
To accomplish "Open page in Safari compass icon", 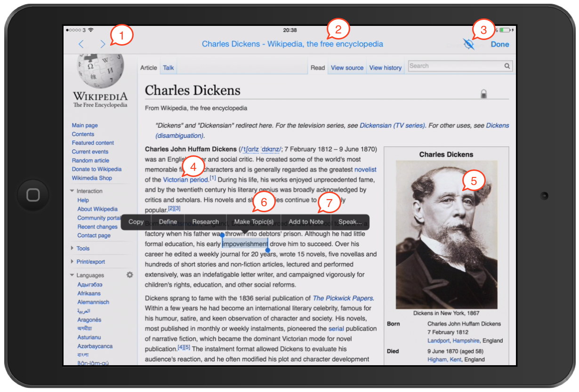I will pos(468,44).
